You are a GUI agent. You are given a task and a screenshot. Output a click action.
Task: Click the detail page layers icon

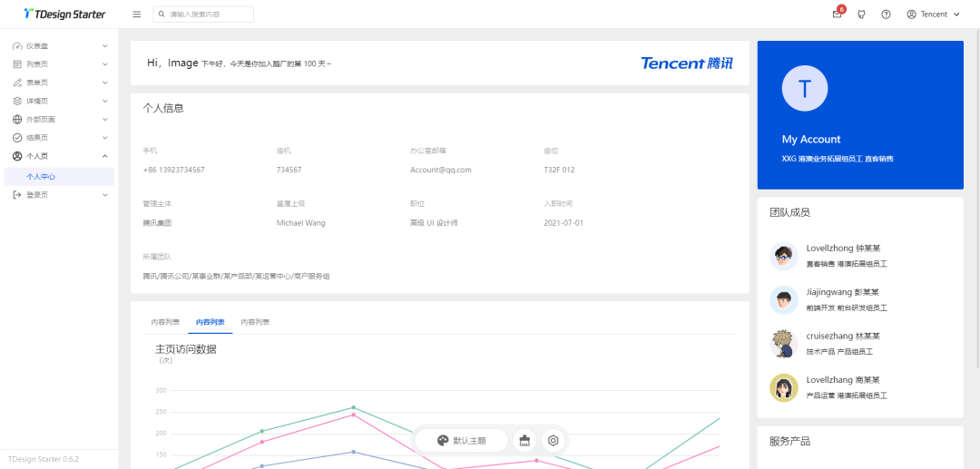coord(17,102)
